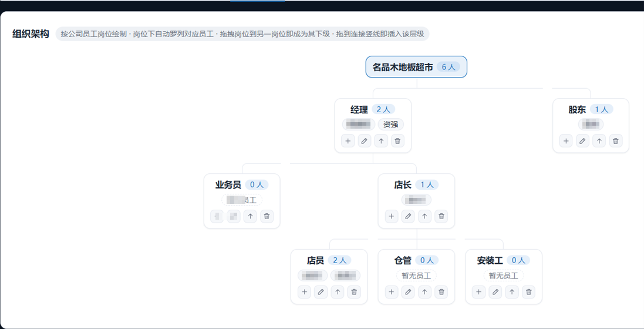This screenshot has height=329, width=644.
Task: Select the 安装工 position title
Action: (x=490, y=261)
